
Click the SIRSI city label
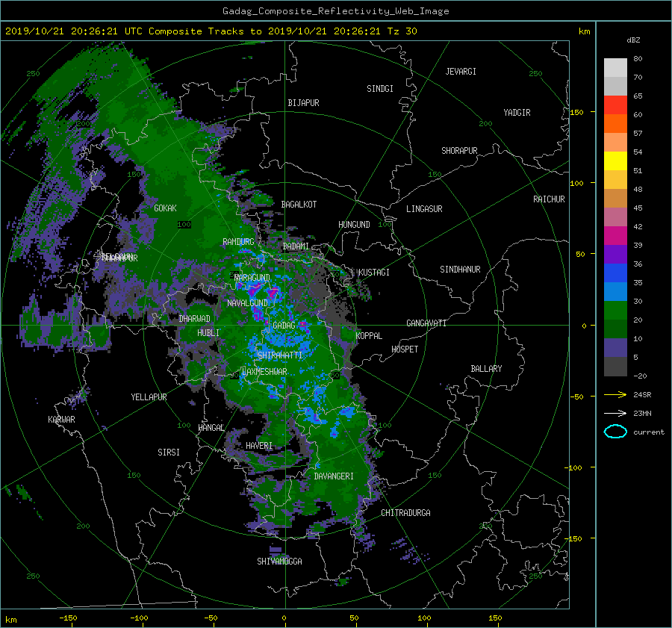pos(169,452)
